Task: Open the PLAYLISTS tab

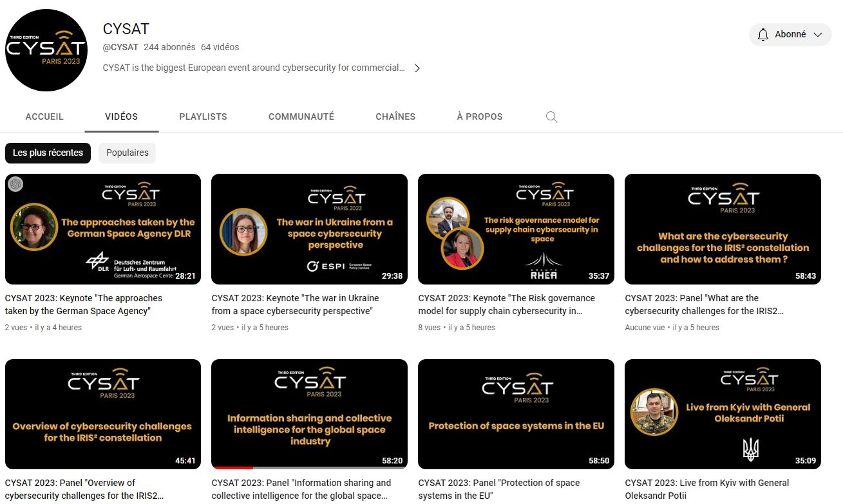Action: [x=203, y=117]
